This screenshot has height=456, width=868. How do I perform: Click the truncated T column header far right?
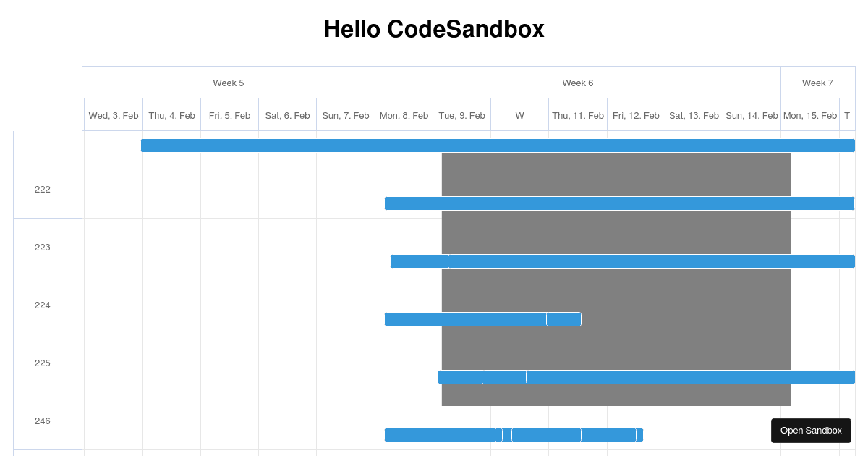[x=847, y=115]
